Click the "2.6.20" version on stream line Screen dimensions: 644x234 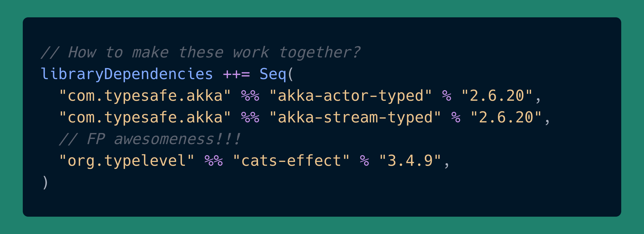[506, 118]
